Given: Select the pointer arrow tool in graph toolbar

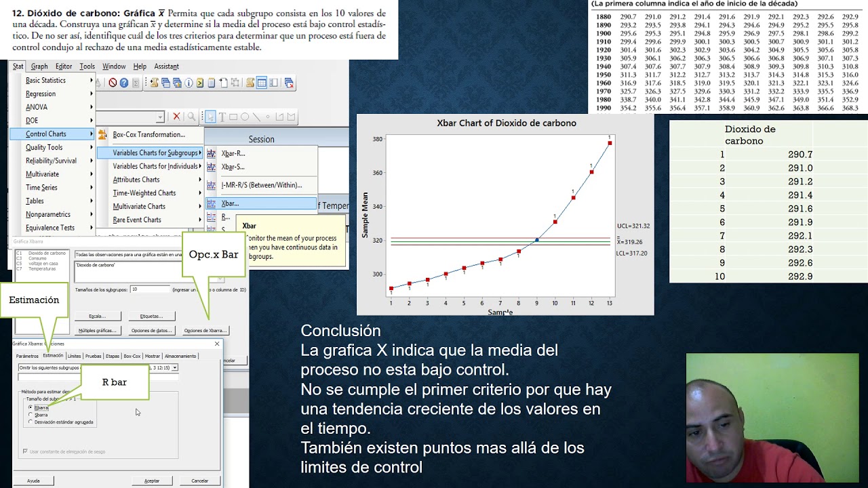Looking at the screenshot, I should pos(210,117).
